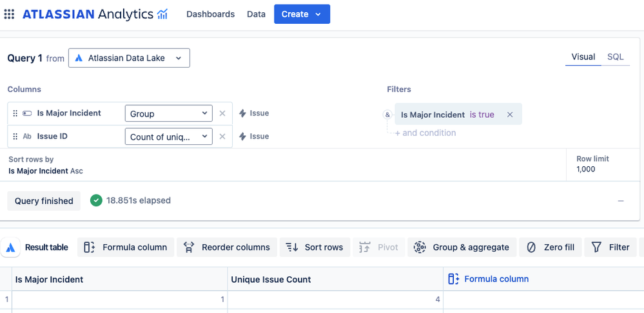Click the Zero fill button
This screenshot has height=313, width=644.
coord(551,247)
